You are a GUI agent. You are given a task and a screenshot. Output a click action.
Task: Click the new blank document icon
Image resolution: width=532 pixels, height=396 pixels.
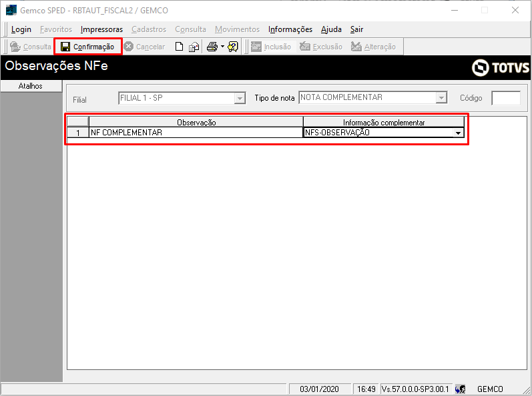179,47
